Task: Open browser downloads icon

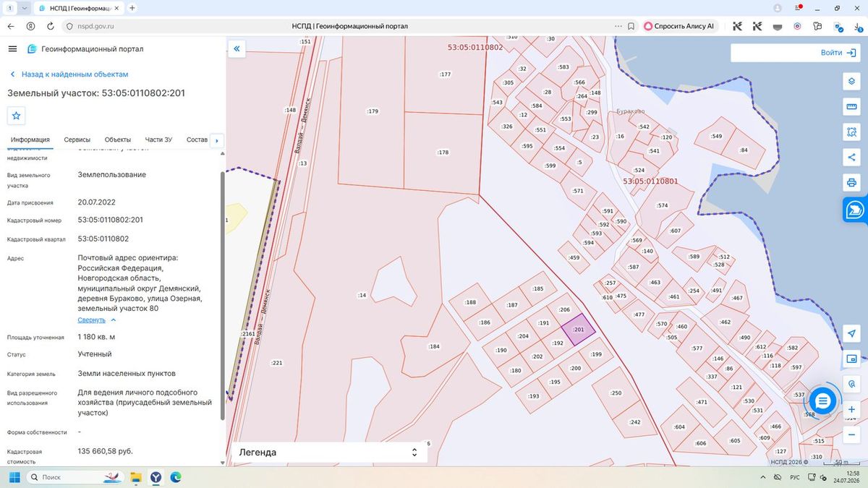Action: [x=859, y=26]
